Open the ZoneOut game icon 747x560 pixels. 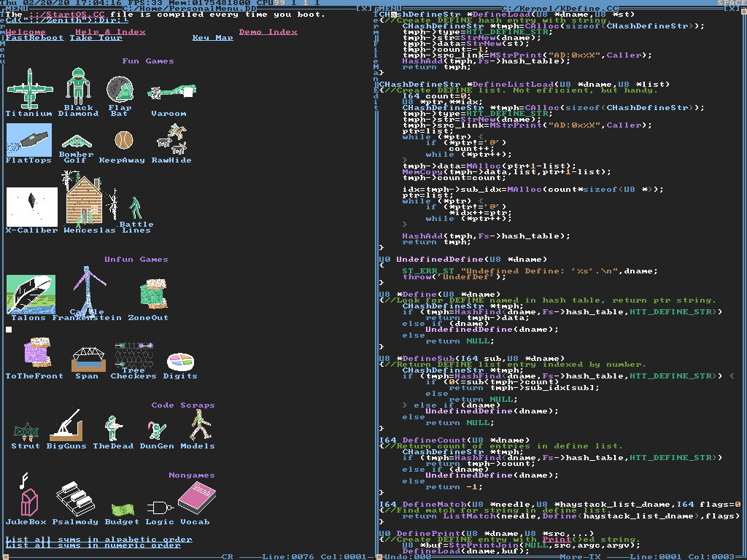(154, 293)
